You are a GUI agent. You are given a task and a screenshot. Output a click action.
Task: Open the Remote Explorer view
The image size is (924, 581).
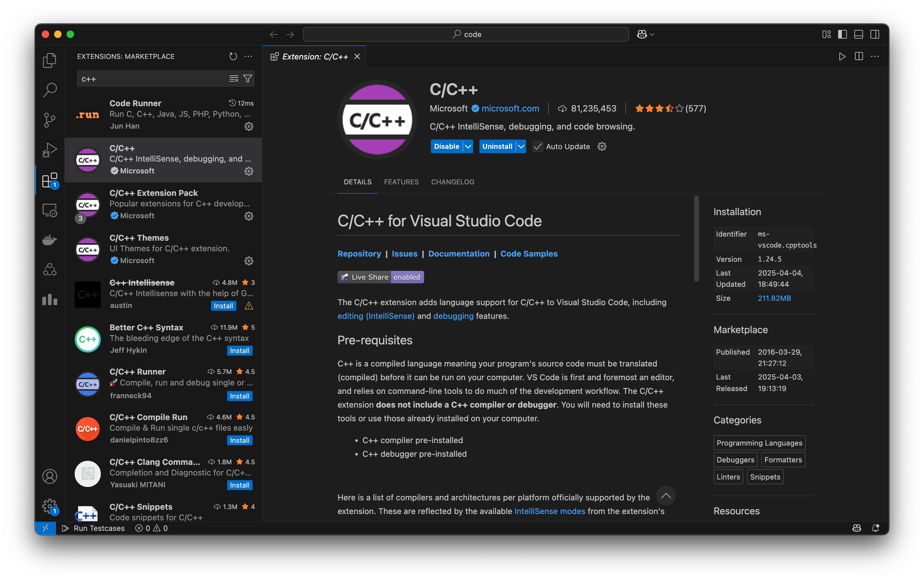[x=49, y=210]
